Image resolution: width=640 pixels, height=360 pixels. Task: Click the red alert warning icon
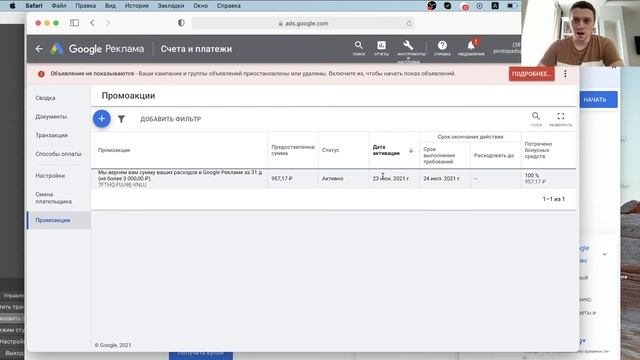pyautogui.click(x=41, y=74)
